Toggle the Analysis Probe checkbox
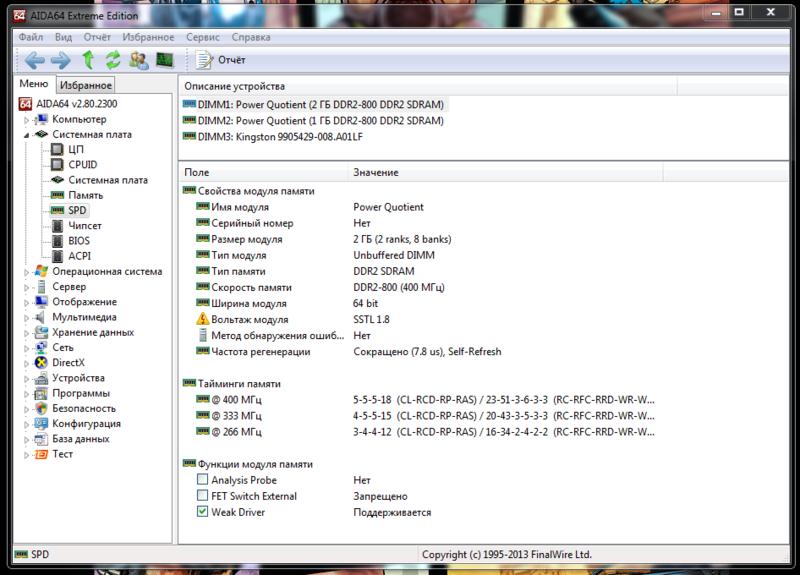Viewport: 800px width, 575px height. point(203,480)
